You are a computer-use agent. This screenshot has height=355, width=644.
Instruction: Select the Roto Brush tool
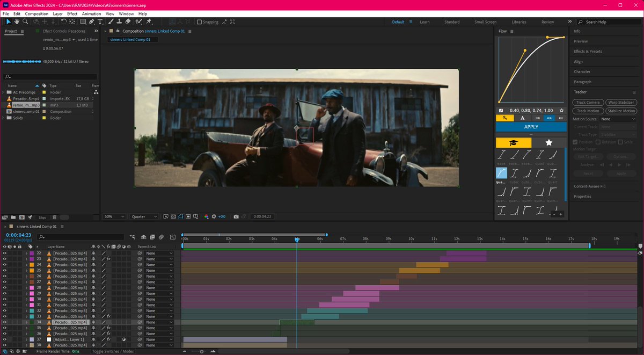pyautogui.click(x=138, y=22)
